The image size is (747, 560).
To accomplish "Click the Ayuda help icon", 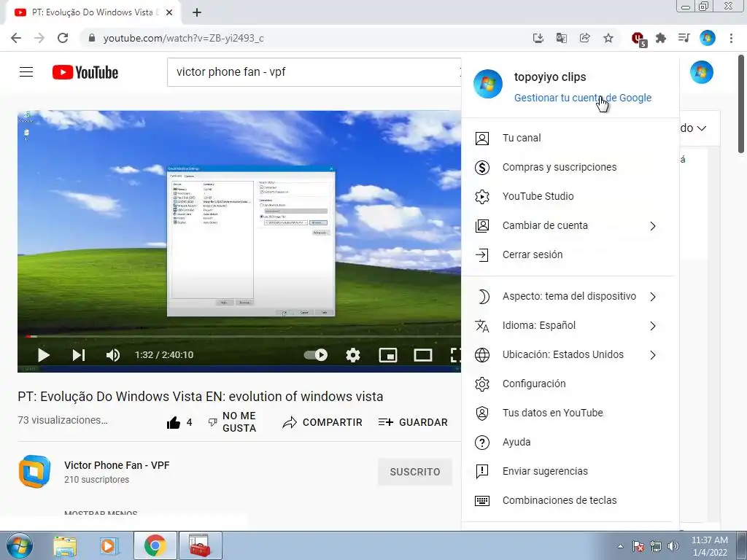I will coord(481,443).
